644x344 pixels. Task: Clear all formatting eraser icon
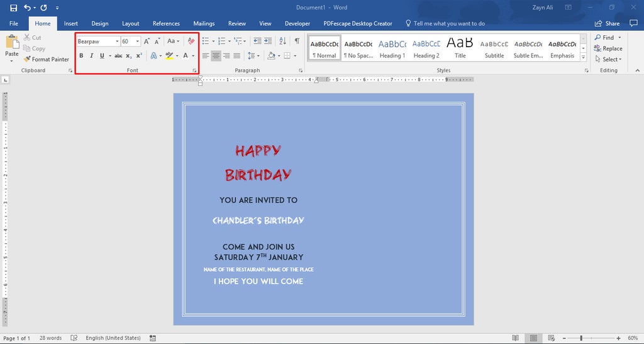(191, 41)
